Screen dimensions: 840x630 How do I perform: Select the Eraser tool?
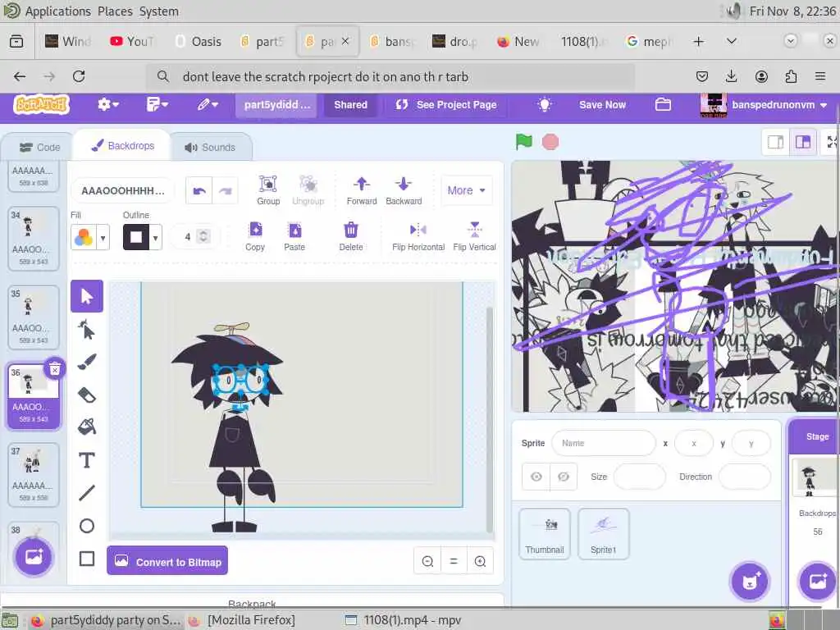(x=87, y=395)
